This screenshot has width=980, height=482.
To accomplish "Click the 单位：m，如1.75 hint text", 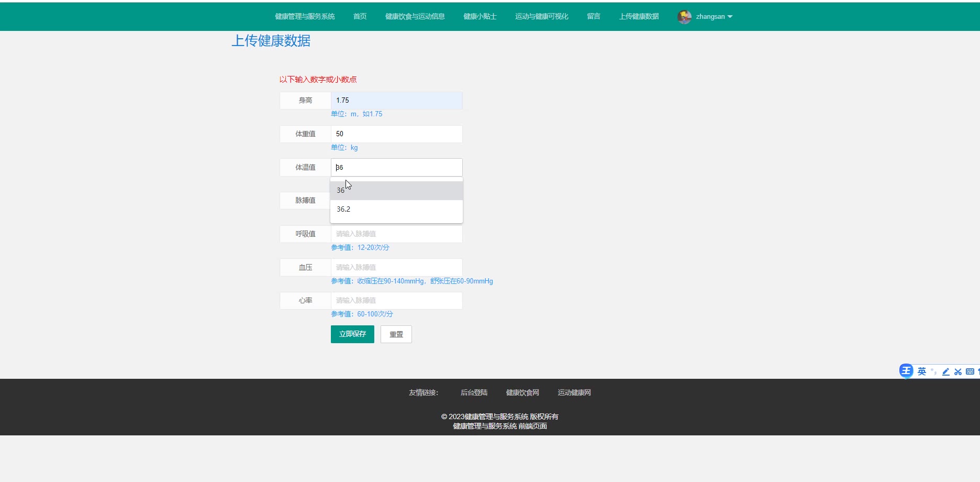I will [x=357, y=114].
